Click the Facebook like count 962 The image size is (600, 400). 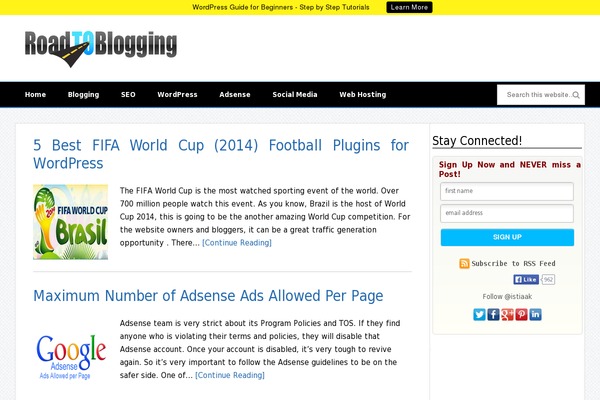coord(548,279)
